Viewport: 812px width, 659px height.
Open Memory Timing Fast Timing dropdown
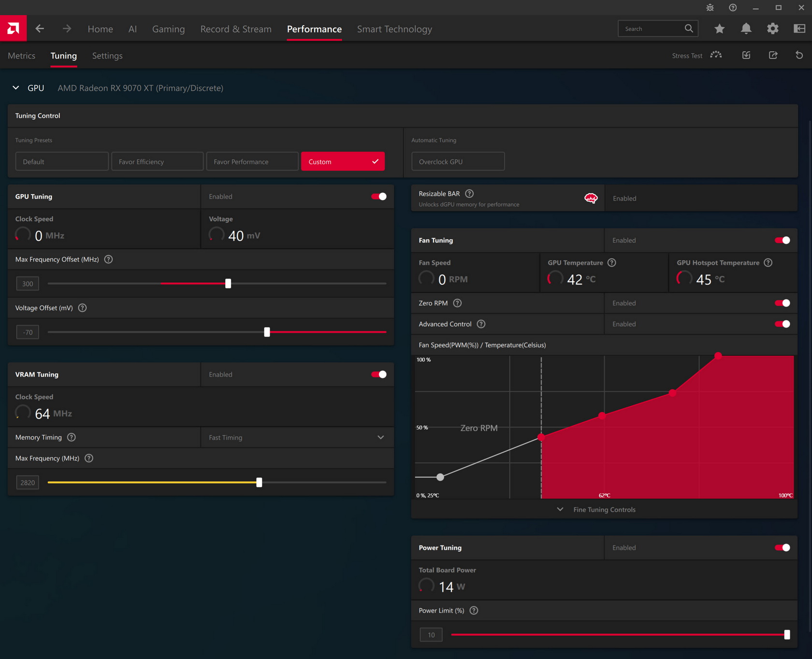pos(297,437)
